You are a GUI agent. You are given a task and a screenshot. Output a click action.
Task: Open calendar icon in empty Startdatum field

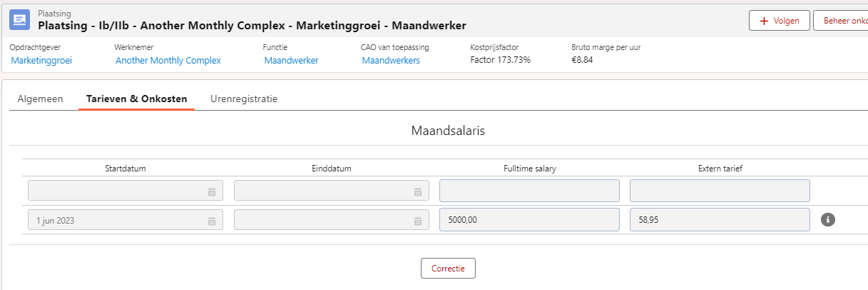(x=212, y=191)
